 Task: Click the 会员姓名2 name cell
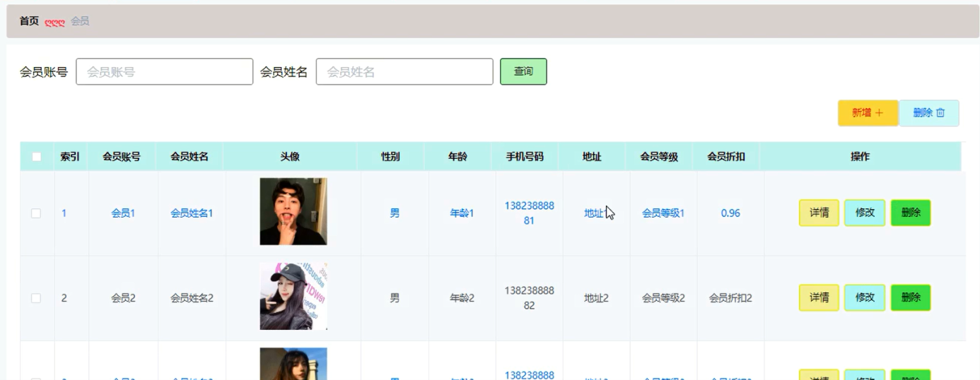pos(192,298)
